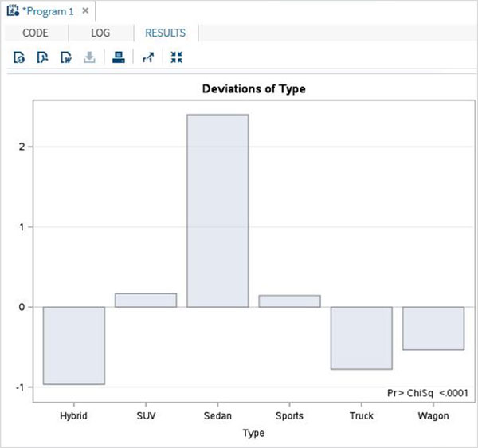Screen dimensions: 478x448
Task: Click the Wagon deviation bar
Action: tap(433, 328)
